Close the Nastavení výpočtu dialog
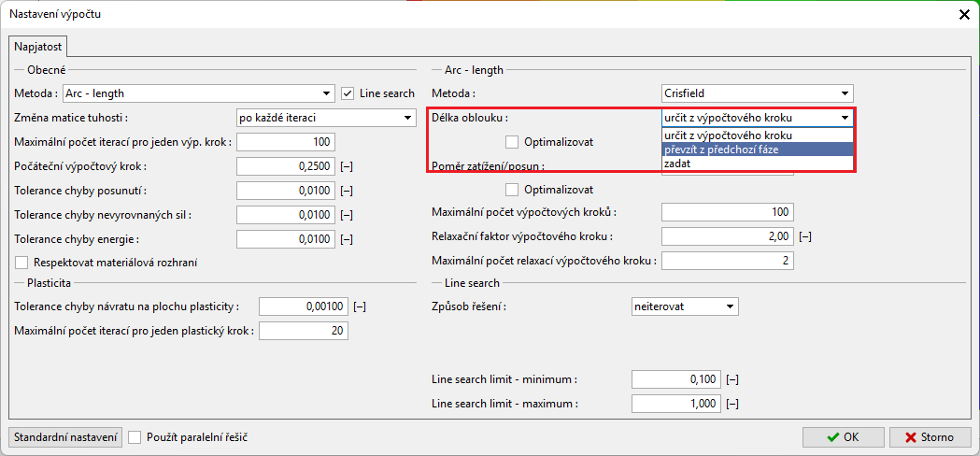The image size is (980, 456). click(964, 14)
